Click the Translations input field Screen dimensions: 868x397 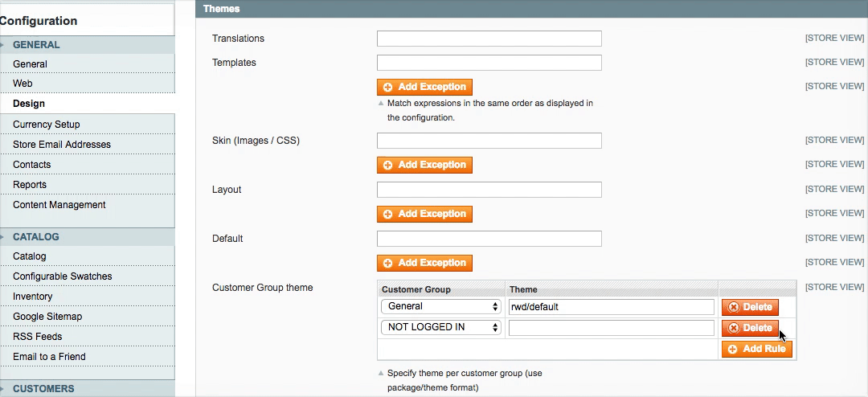click(x=489, y=39)
